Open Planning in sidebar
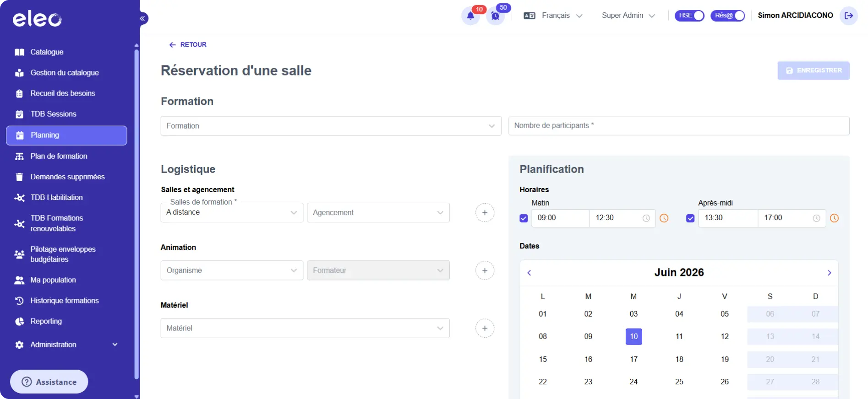 66,135
